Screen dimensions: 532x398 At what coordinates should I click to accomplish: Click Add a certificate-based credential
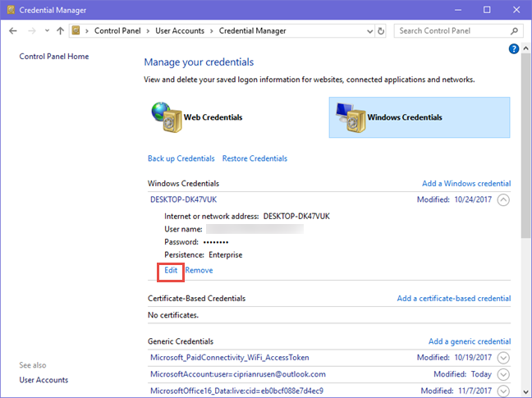[454, 299]
